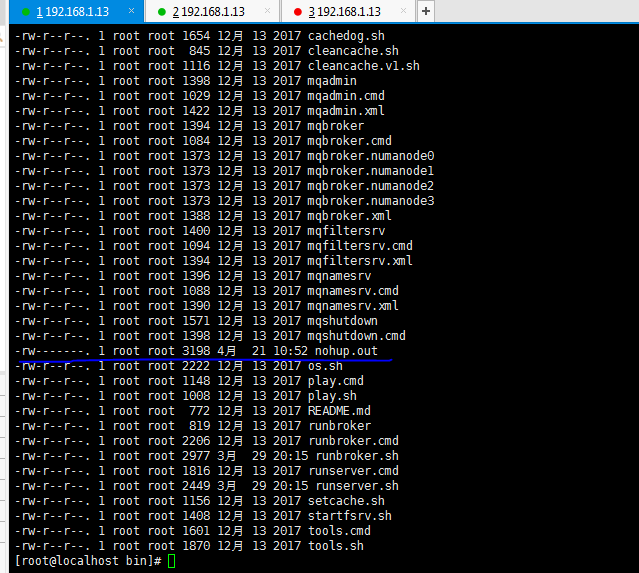Screen dimensions: 639x573
Task: Click the filename mqshutdown.cmd
Action: 357,336
